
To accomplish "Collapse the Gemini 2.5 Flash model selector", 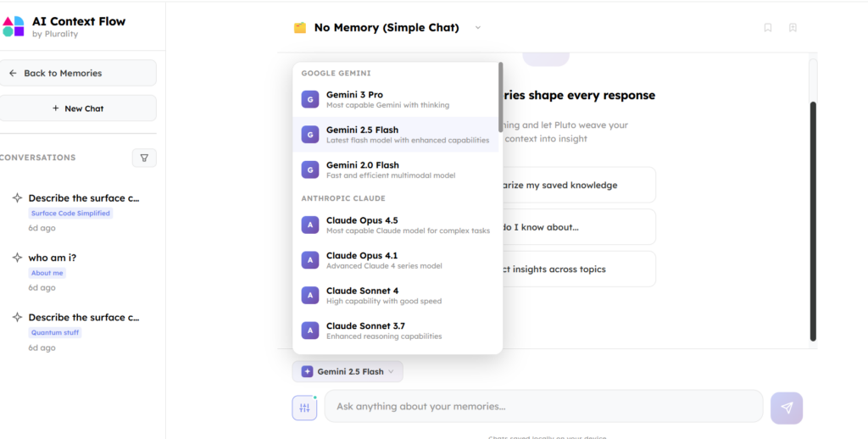I will click(x=348, y=371).
